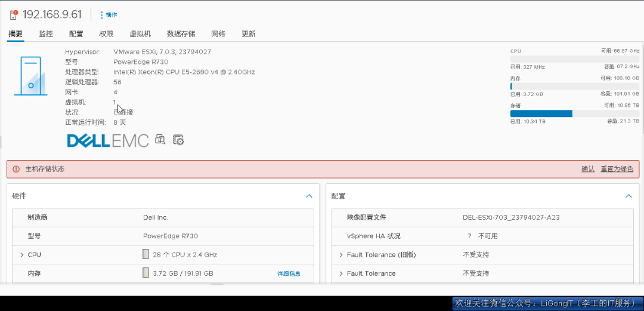Click the VMware ESXi, 7.0.3, 23794027 text
Image resolution: width=644 pixels, height=311 pixels.
[162, 52]
